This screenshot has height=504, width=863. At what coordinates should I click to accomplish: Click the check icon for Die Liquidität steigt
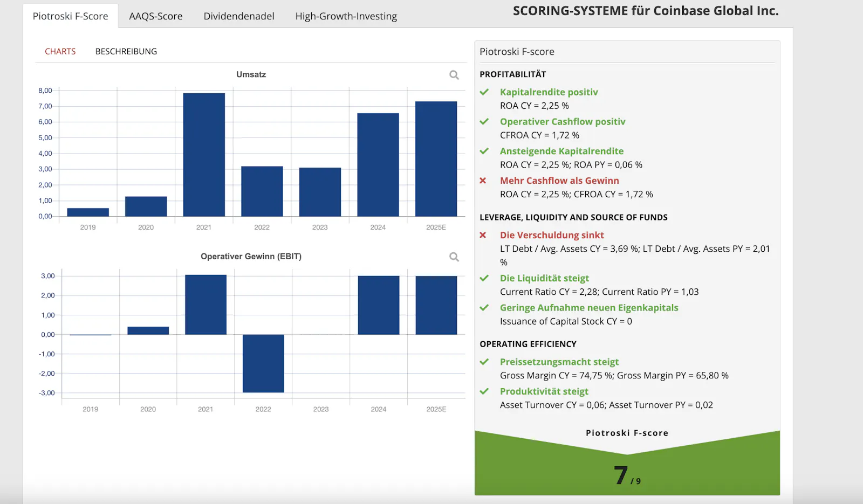[484, 278]
